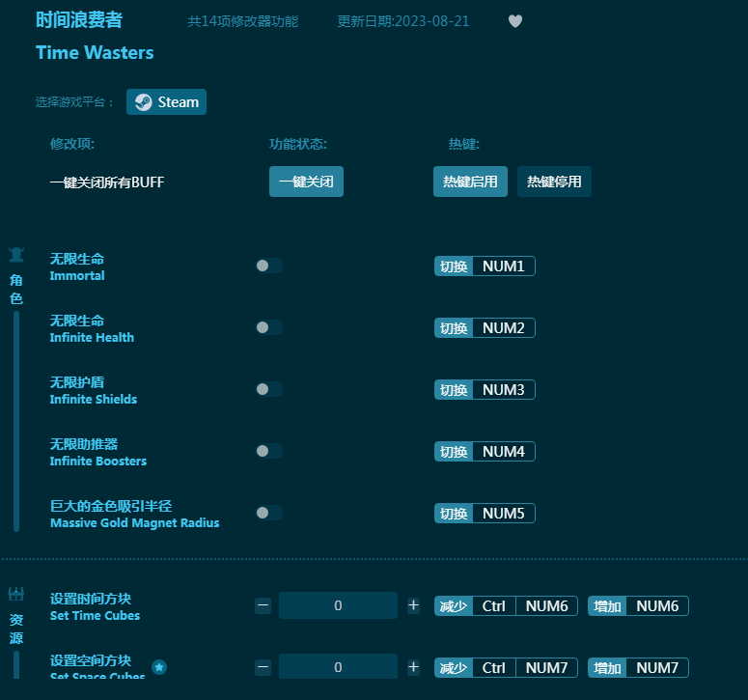Enable Infinite Boosters toggle
This screenshot has width=748, height=700.
pos(269,451)
